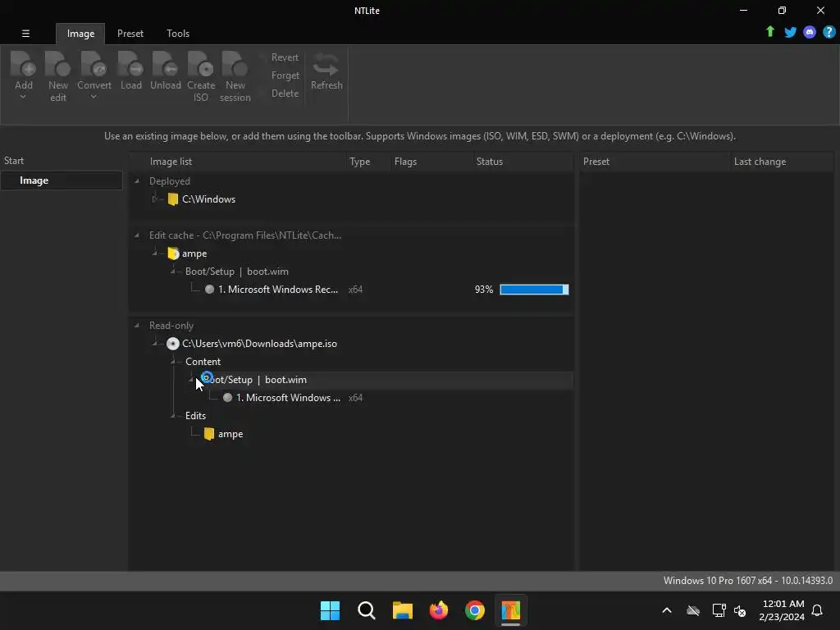Click the ampe folder icon under Edits
The height and width of the screenshot is (630, 840).
click(x=209, y=434)
